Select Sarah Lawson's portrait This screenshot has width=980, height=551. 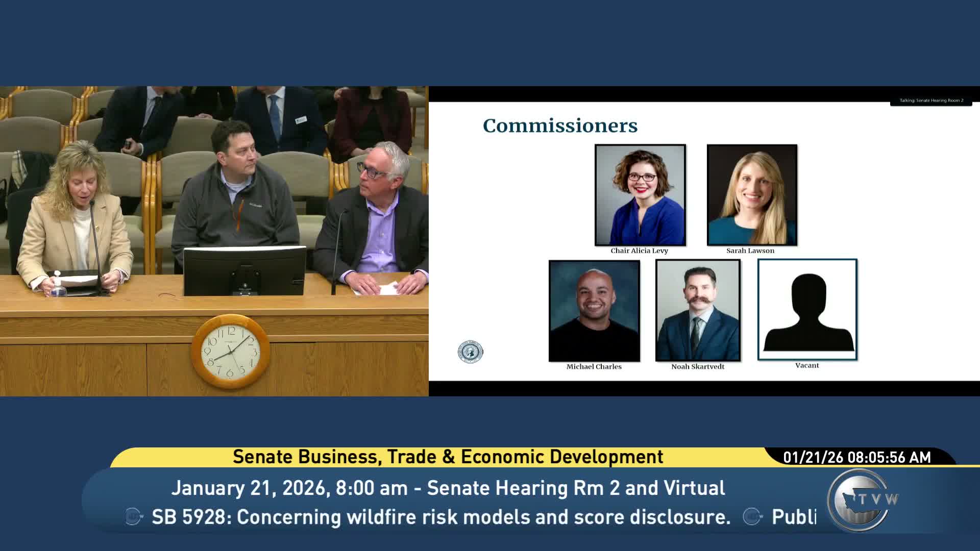(752, 195)
